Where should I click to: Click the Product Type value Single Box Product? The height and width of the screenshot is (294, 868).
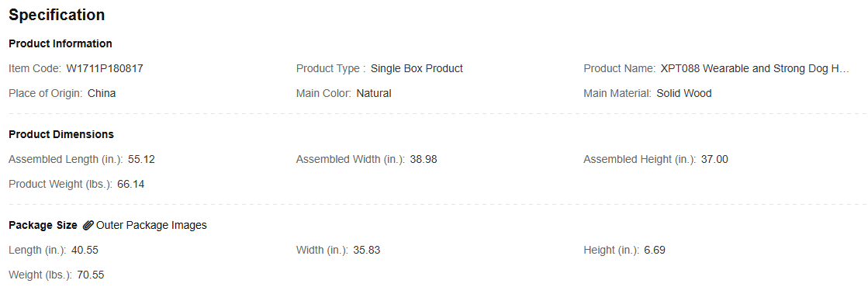(x=417, y=69)
